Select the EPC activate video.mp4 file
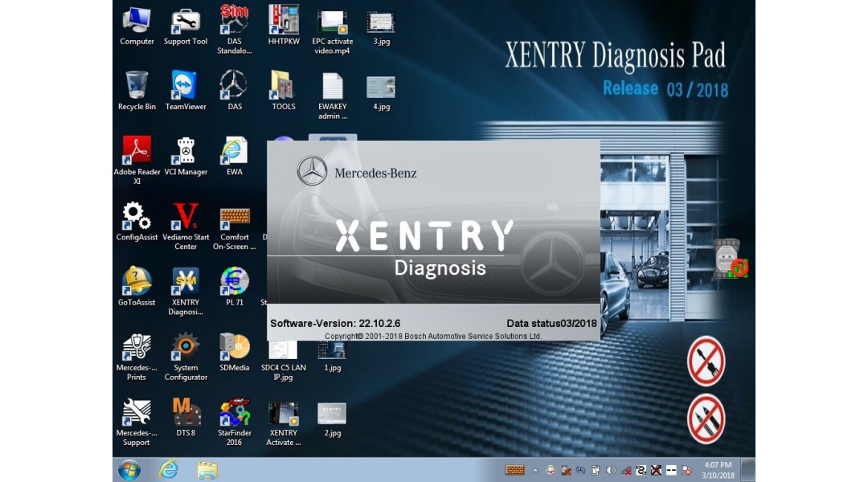Image resolution: width=868 pixels, height=482 pixels. point(332,31)
